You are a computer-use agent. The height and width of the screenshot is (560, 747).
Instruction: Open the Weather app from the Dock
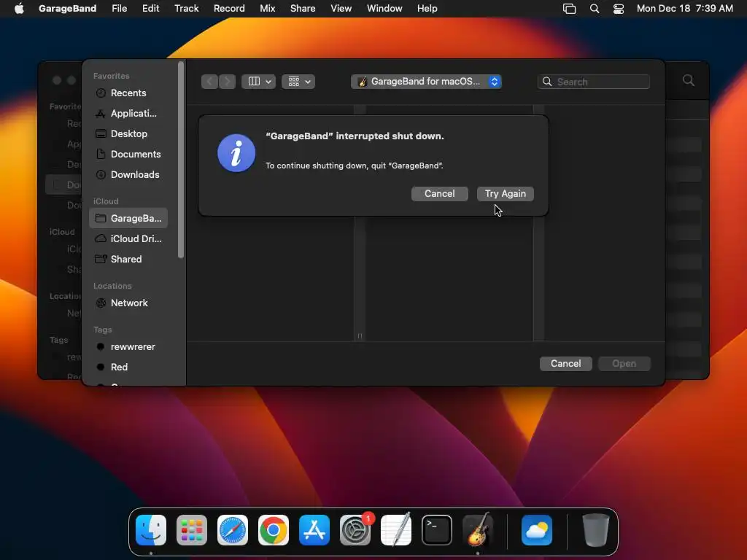(536, 530)
